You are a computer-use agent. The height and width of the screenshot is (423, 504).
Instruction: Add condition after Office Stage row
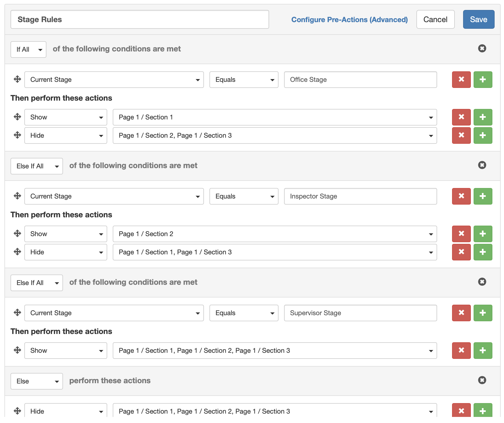coord(483,80)
